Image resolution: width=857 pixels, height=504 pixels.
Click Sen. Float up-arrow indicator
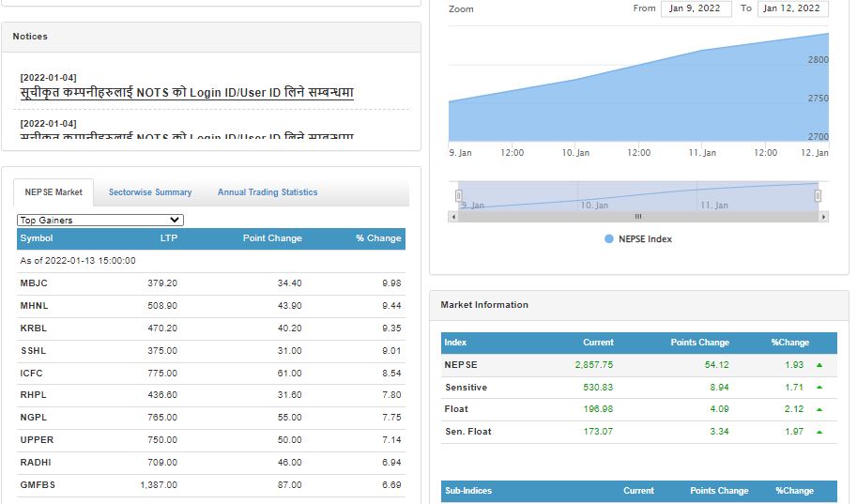click(x=819, y=432)
